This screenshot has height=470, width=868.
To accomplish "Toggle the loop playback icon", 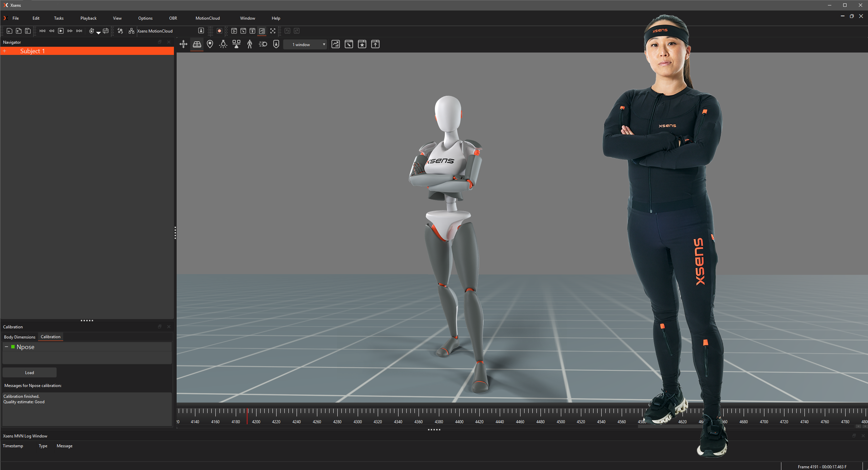I will click(106, 31).
